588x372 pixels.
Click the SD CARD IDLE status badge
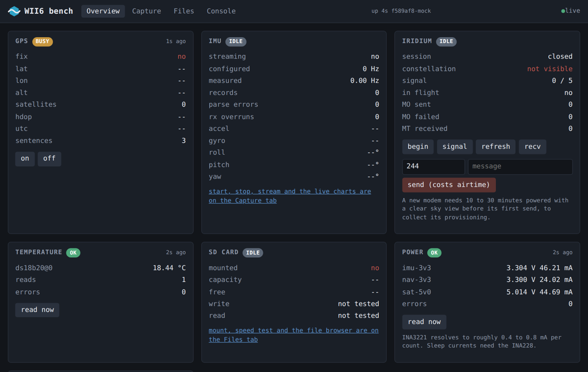coord(253,253)
